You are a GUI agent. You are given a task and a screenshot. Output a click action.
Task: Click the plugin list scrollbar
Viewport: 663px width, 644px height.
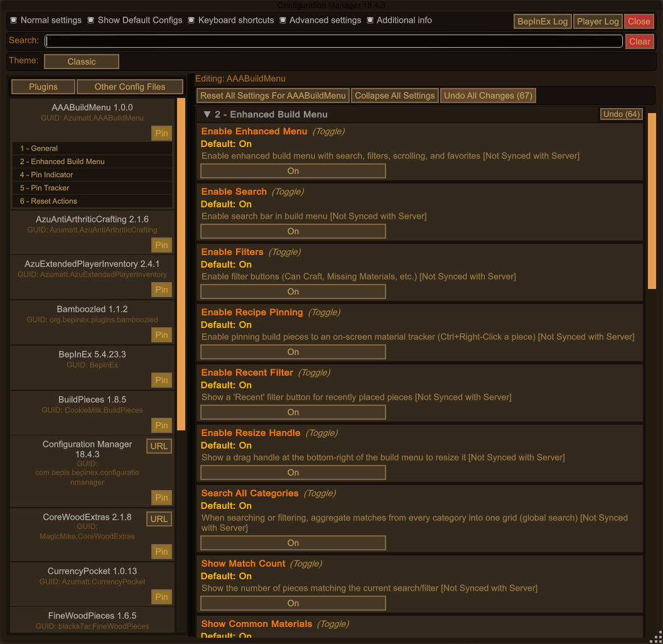[181, 264]
